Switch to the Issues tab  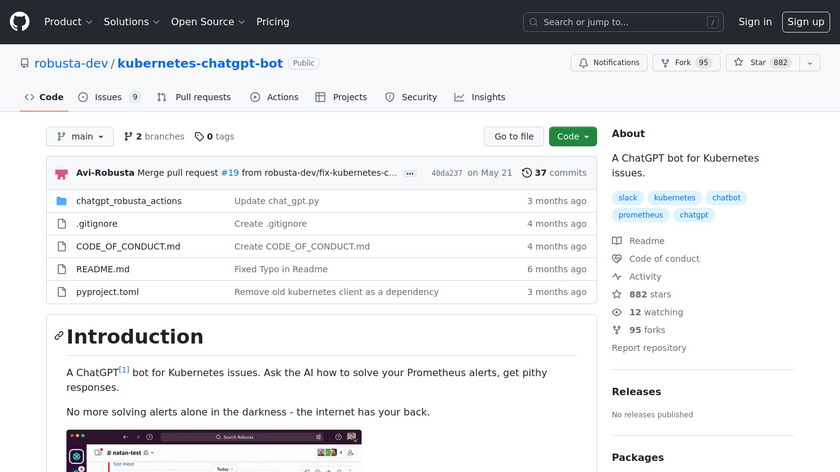[109, 97]
